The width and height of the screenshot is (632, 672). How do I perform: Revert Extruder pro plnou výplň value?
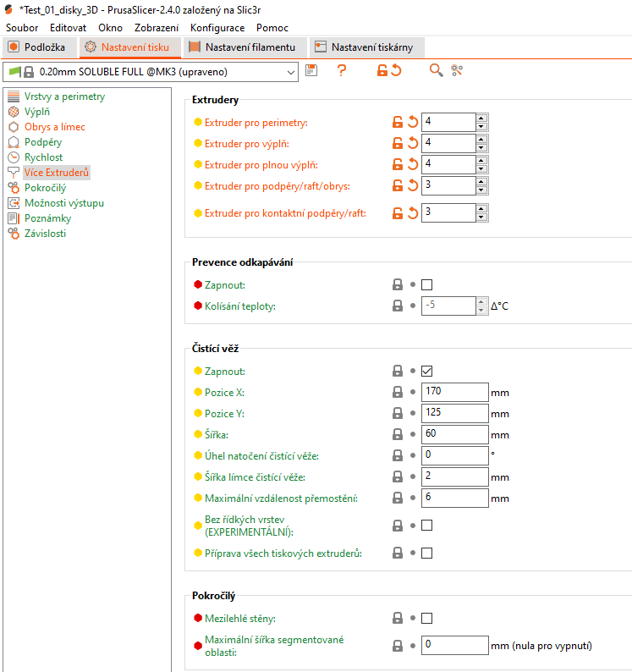click(x=412, y=164)
